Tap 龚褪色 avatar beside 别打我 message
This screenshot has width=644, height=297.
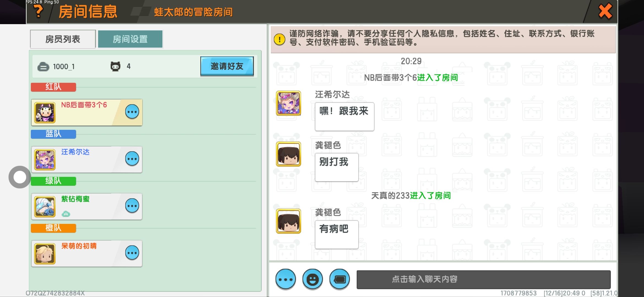(x=288, y=154)
